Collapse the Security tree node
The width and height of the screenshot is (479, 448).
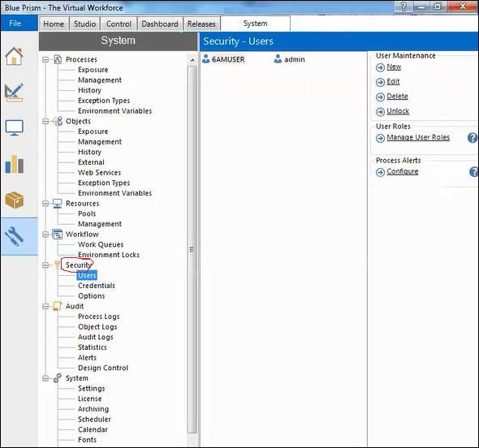[x=45, y=265]
